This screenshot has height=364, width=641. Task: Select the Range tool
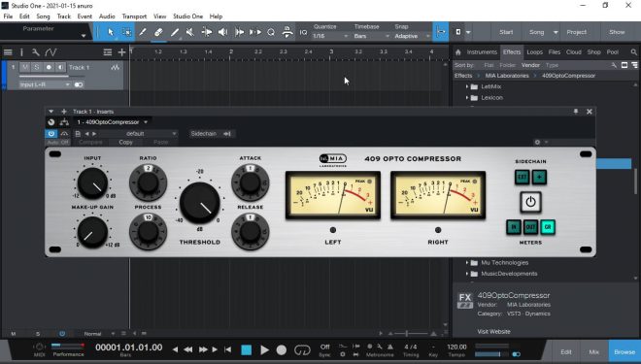(126, 32)
